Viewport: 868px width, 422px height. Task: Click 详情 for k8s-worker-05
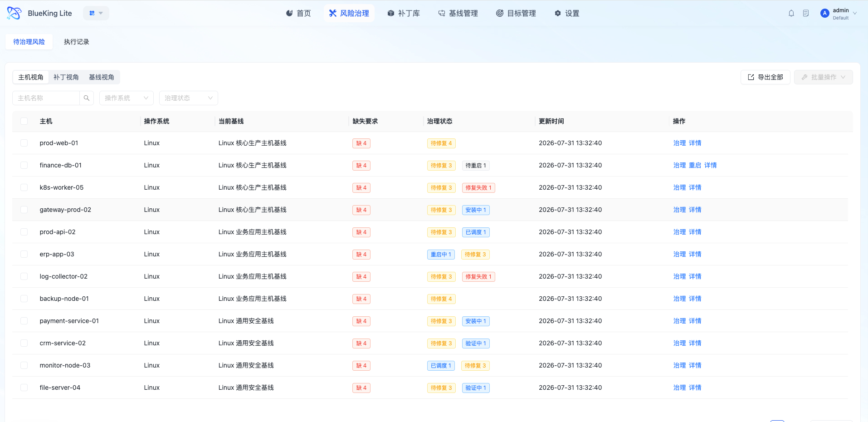click(x=695, y=187)
